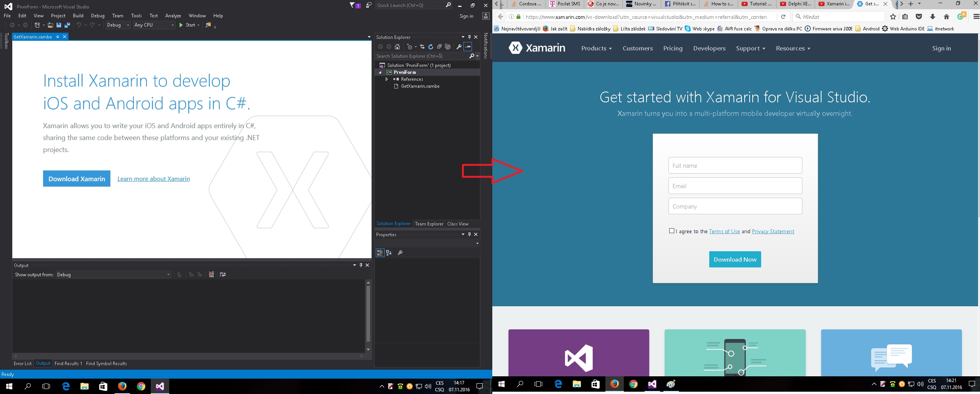Open the Analyze menu
The image size is (980, 394).
click(173, 16)
